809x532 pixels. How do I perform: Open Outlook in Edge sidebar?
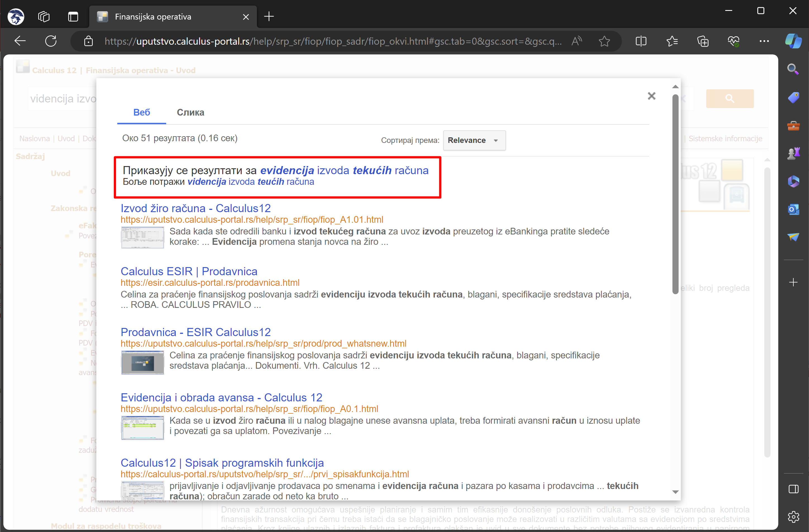793,209
